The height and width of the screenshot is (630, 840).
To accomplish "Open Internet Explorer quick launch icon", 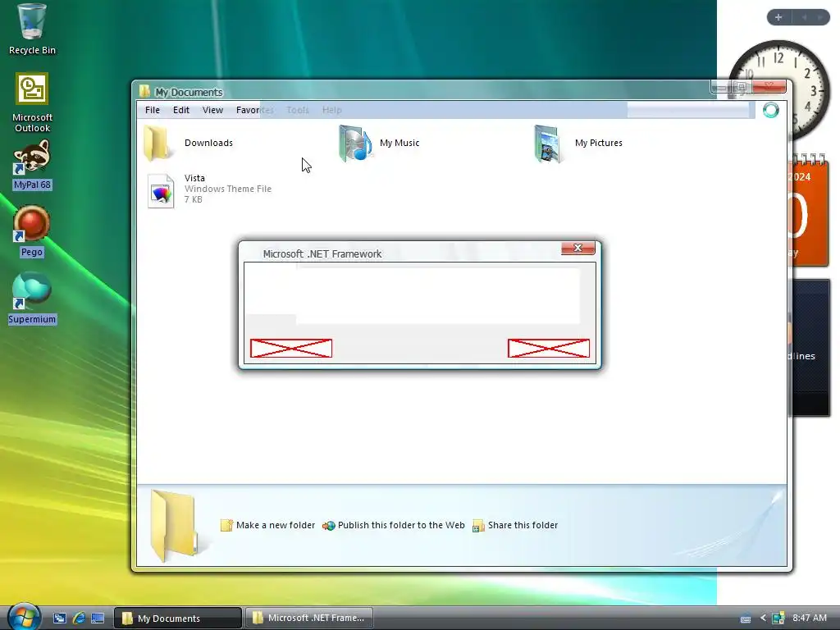I will point(79,619).
